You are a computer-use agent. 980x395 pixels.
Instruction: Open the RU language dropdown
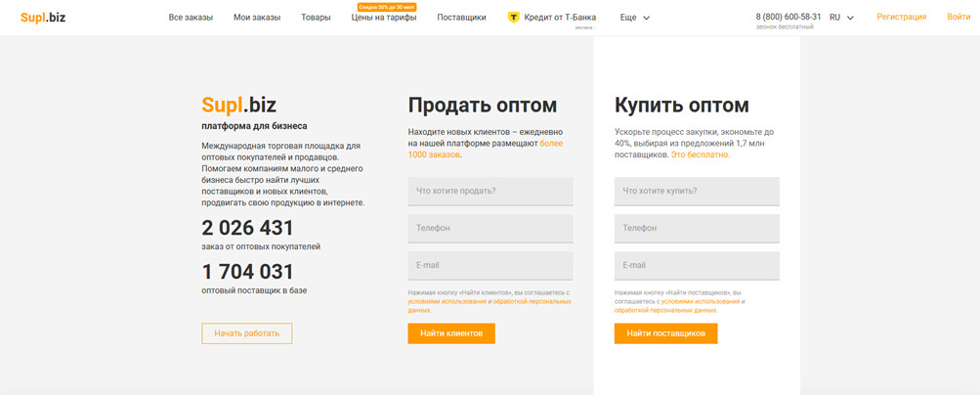click(x=841, y=18)
